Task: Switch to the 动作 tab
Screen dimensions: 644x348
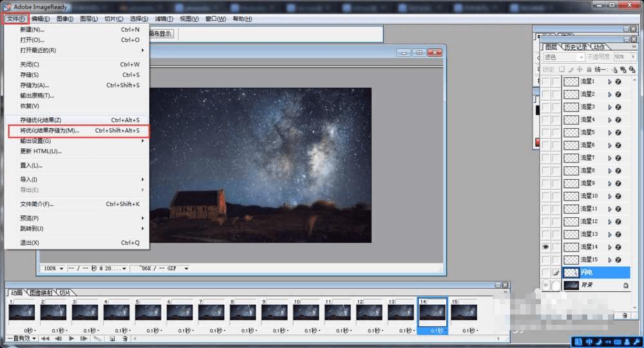Action: [x=599, y=47]
